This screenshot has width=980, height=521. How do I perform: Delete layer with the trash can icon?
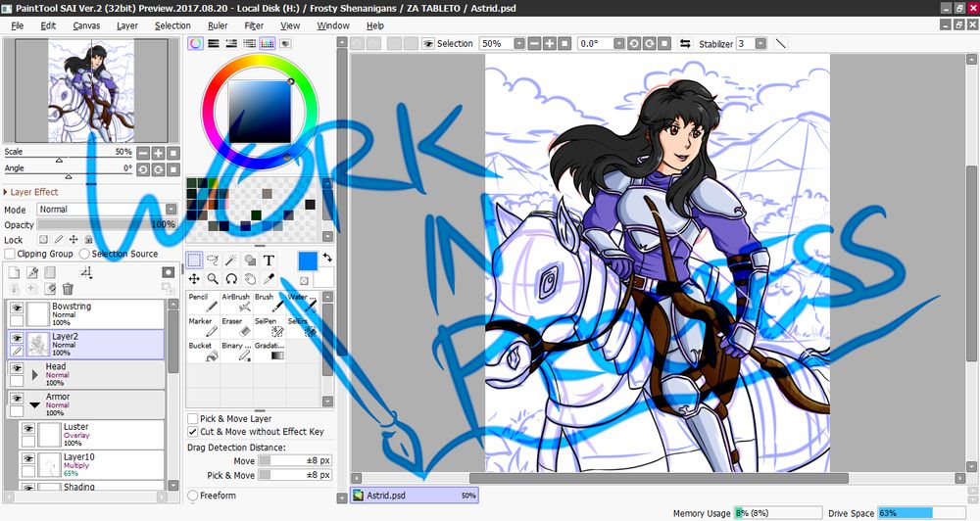click(68, 288)
